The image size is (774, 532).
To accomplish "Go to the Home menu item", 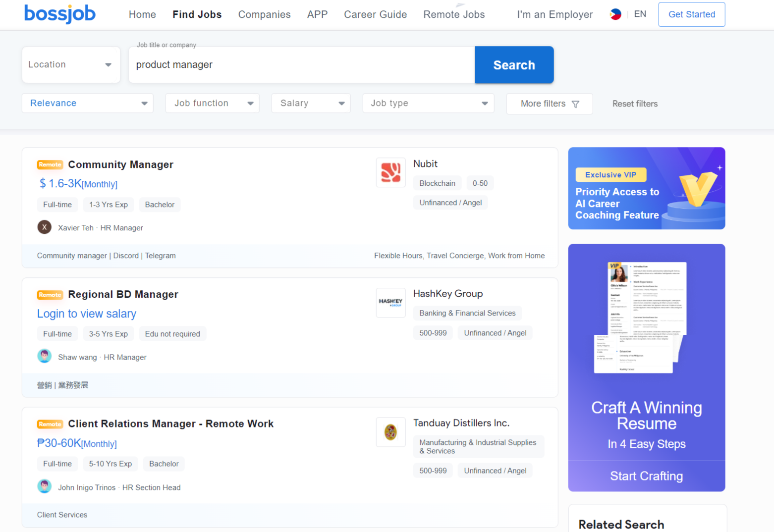I will (142, 14).
